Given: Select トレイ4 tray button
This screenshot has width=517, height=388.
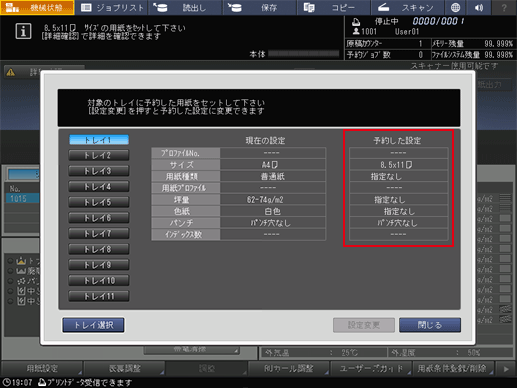Looking at the screenshot, I should (x=99, y=187).
